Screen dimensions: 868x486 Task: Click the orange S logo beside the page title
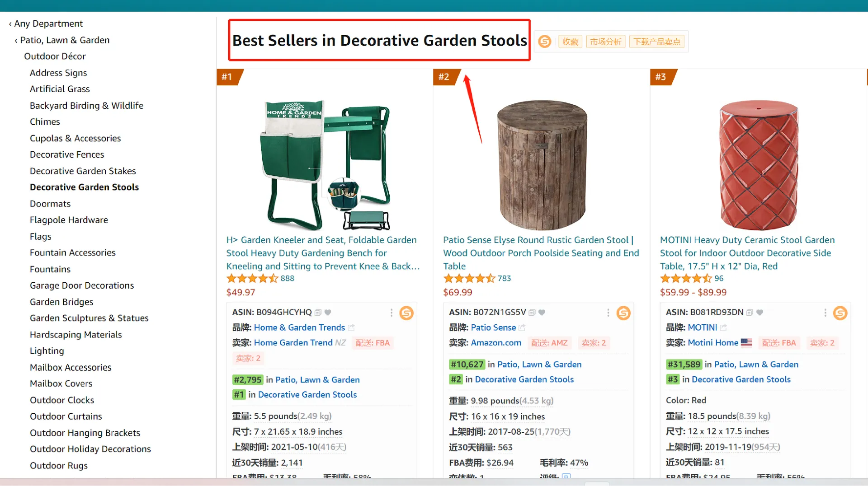pos(545,42)
